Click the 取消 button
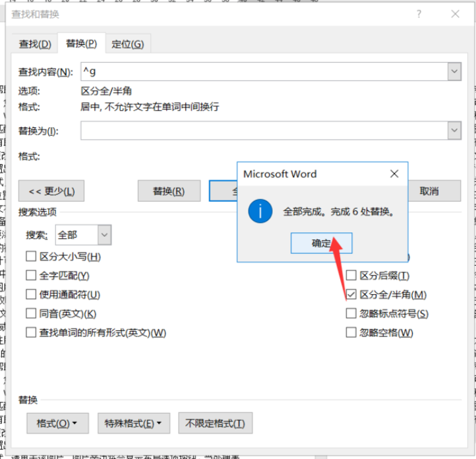 tap(434, 191)
